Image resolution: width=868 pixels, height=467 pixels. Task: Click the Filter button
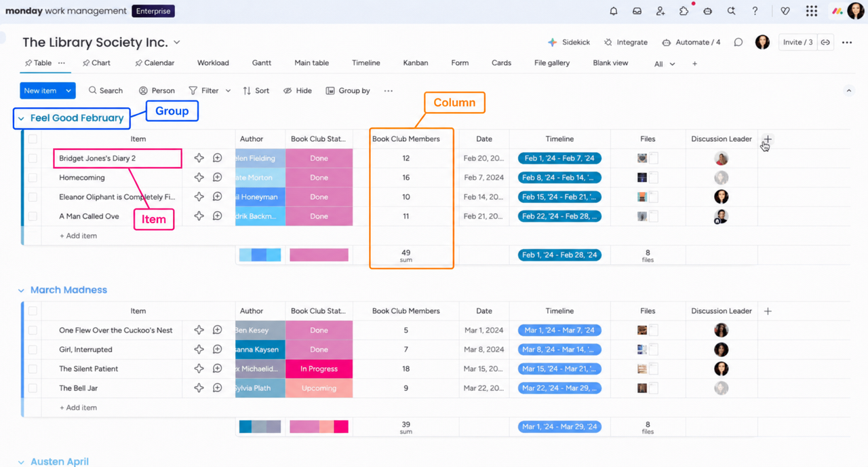[x=203, y=90]
